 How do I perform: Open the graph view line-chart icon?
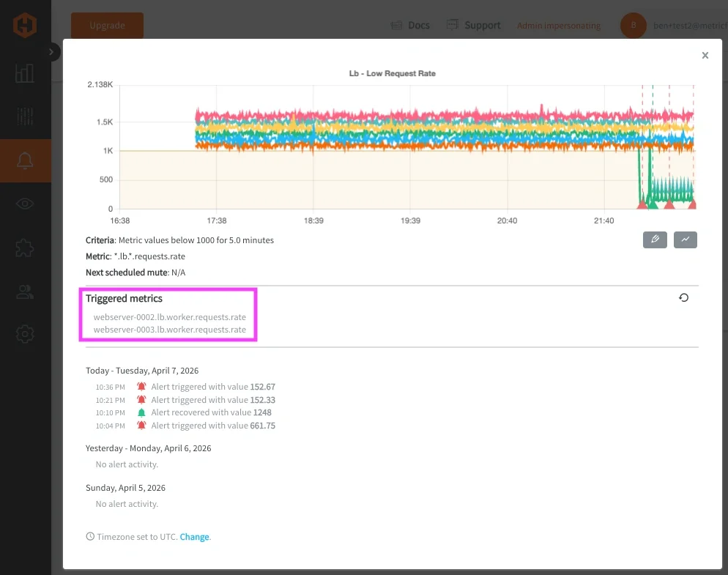click(685, 240)
